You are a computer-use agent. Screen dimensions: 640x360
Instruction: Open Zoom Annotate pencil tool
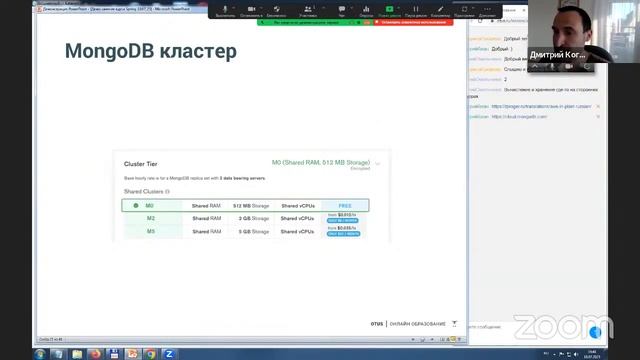pyautogui.click(x=440, y=11)
